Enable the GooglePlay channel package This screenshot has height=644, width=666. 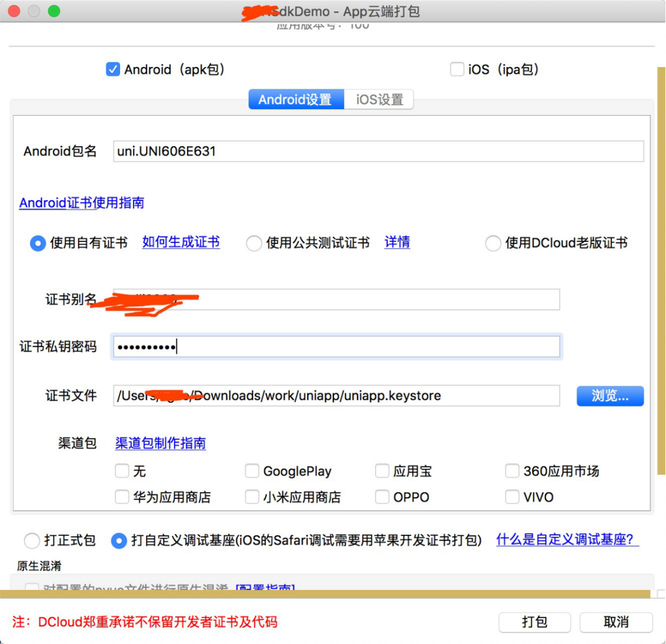[x=252, y=471]
